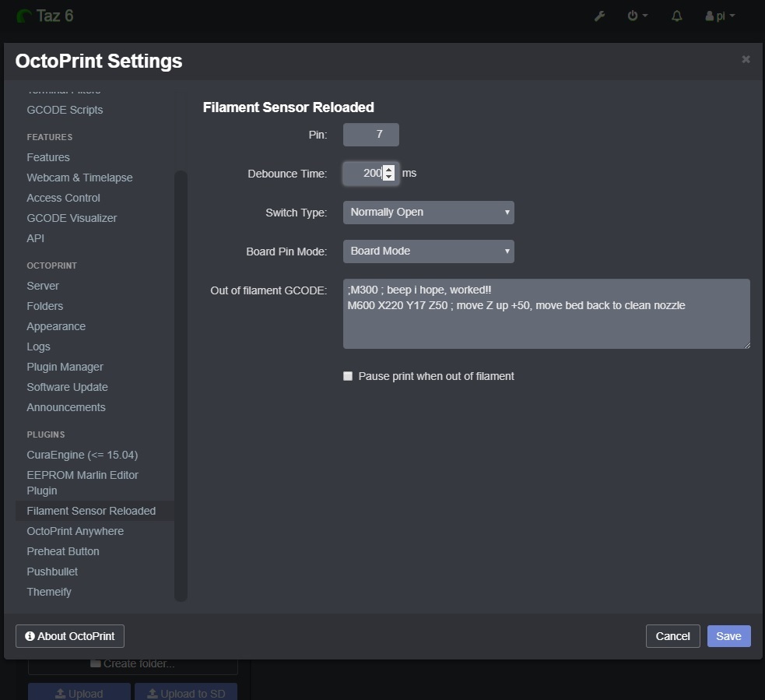Screen dimensions: 765x700
Task: Increase debounce time with up stepper arrow
Action: (388, 170)
